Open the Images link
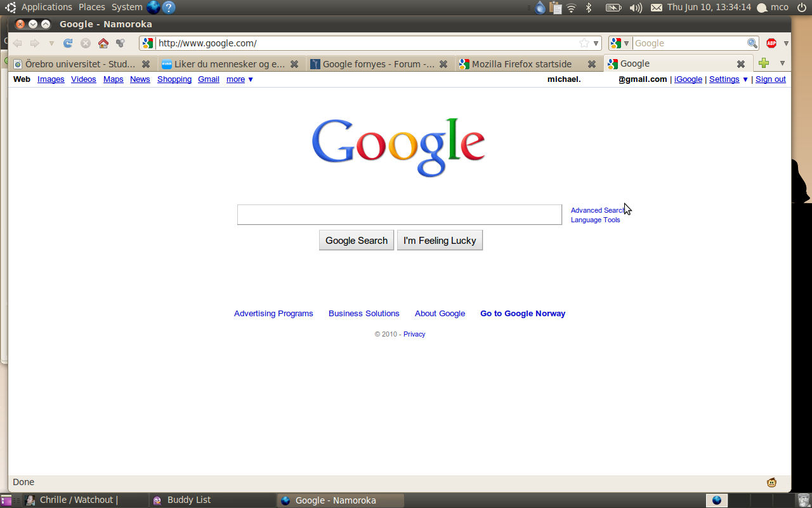 coord(51,79)
